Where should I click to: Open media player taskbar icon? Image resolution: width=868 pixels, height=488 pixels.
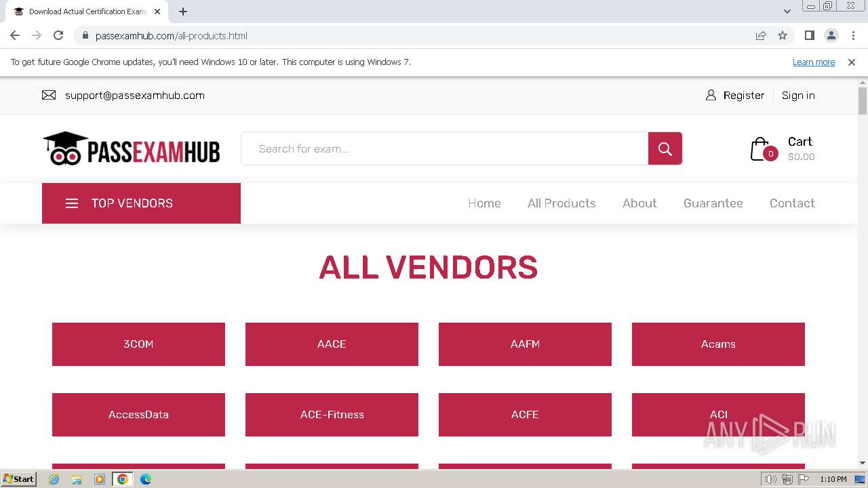[x=100, y=479]
